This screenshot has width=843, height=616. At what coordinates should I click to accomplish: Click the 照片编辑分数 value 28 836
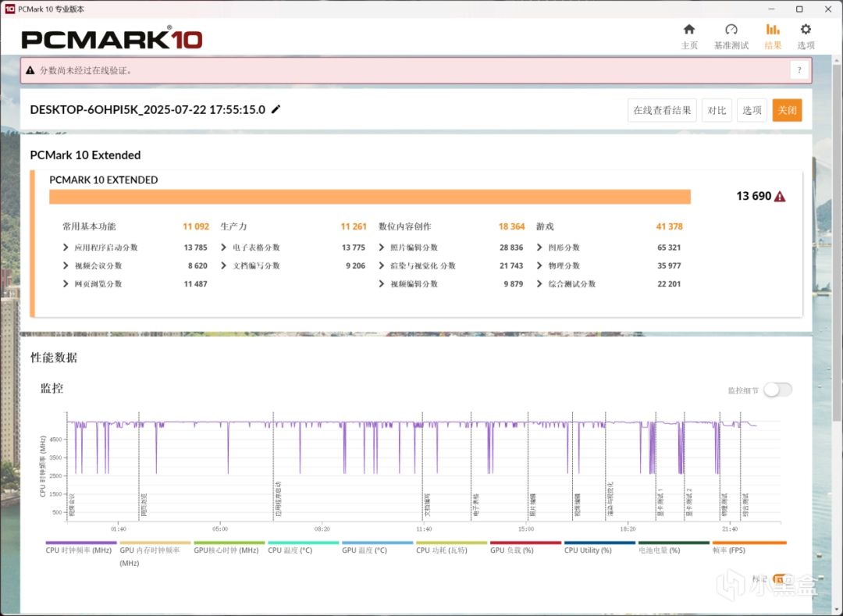(511, 247)
